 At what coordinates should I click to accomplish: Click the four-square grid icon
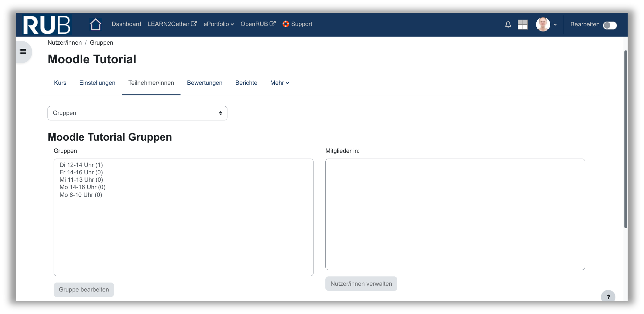[523, 24]
